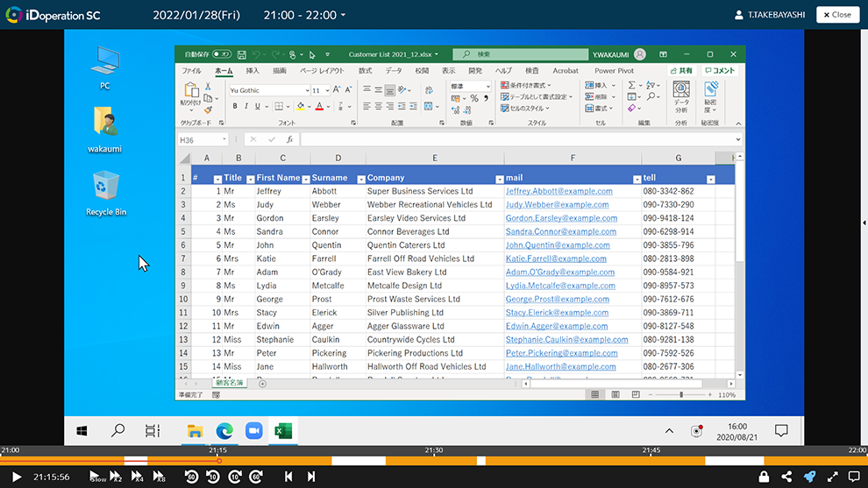This screenshot has width=868, height=488.
Task: Jump to the 21:30 mark on timeline
Action: 433,450
